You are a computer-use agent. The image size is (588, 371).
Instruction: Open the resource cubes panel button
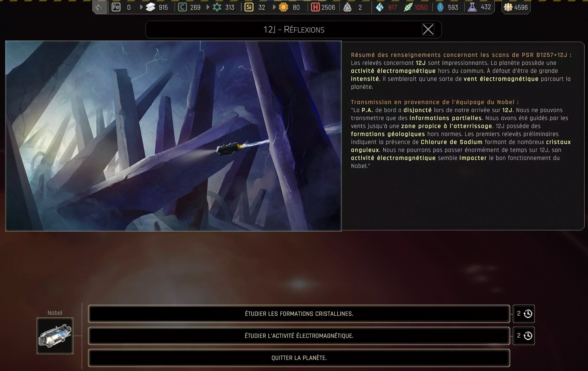[100, 7]
